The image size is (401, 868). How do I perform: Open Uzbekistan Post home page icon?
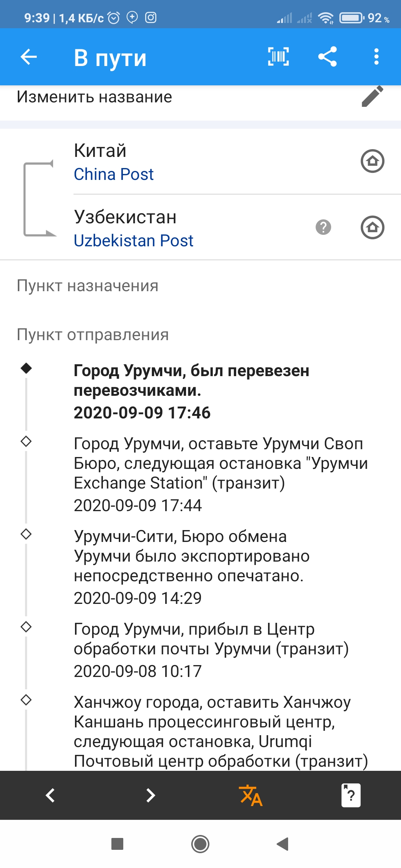pyautogui.click(x=372, y=227)
